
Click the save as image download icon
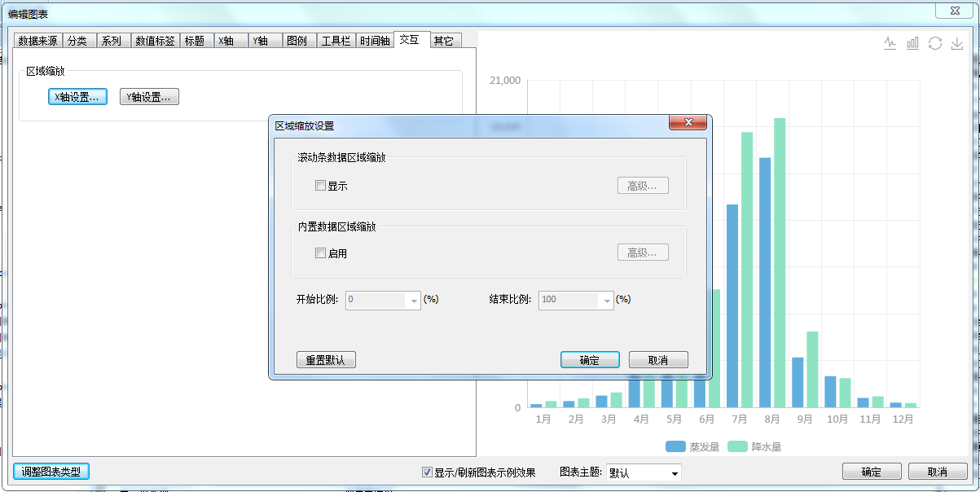957,43
